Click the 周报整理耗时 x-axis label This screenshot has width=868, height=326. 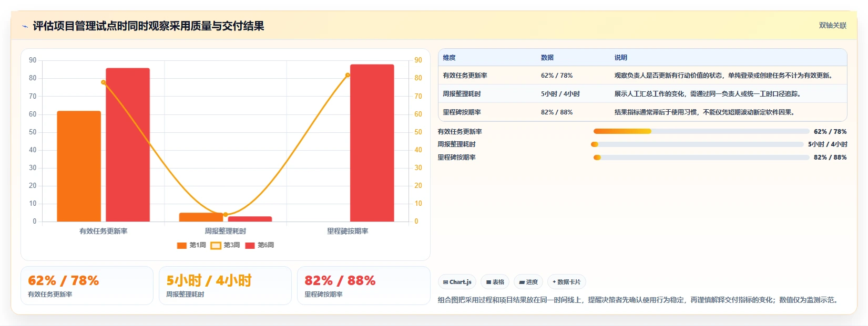pos(226,231)
